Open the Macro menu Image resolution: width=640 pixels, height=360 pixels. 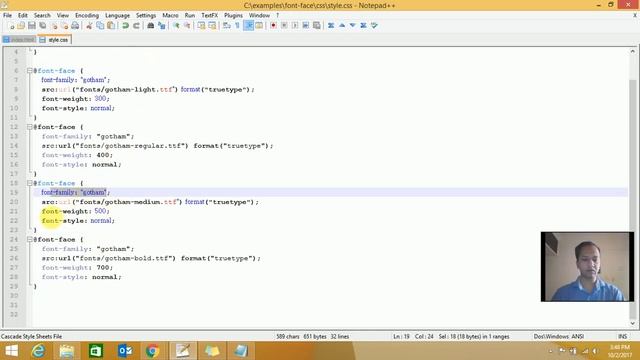pos(170,16)
